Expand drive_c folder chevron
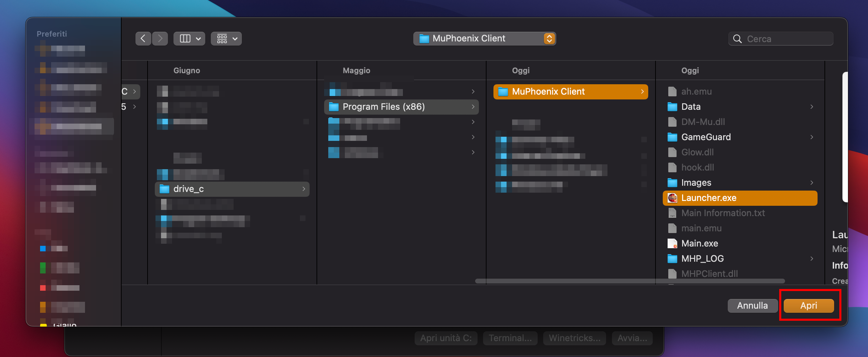Image resolution: width=868 pixels, height=357 pixels. pos(304,189)
